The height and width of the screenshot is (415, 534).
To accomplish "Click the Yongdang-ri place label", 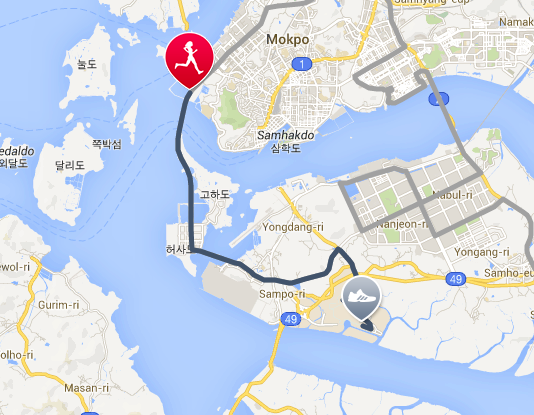I will pyautogui.click(x=293, y=227).
